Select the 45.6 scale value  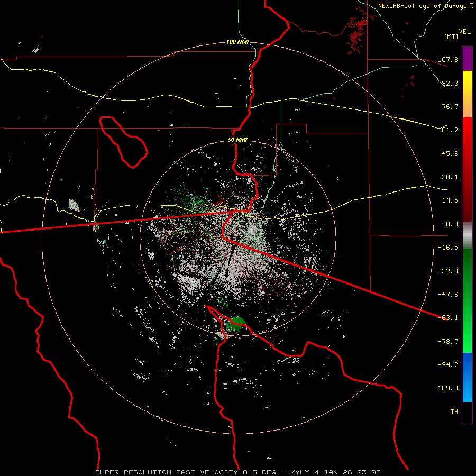(450, 153)
